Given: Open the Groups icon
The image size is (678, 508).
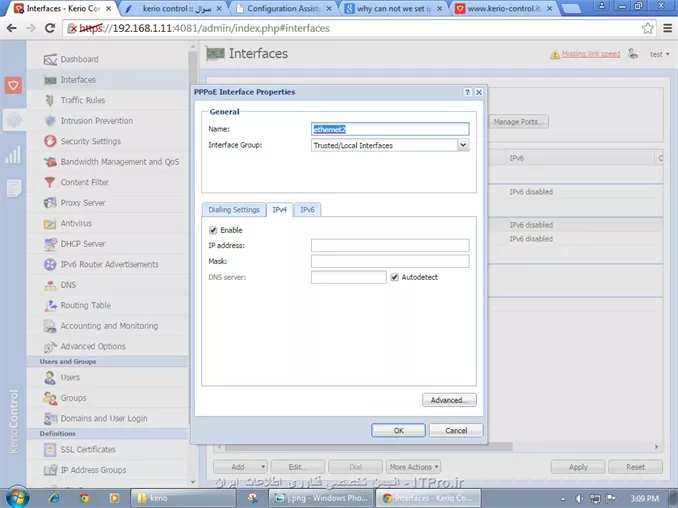Looking at the screenshot, I should click(50, 398).
